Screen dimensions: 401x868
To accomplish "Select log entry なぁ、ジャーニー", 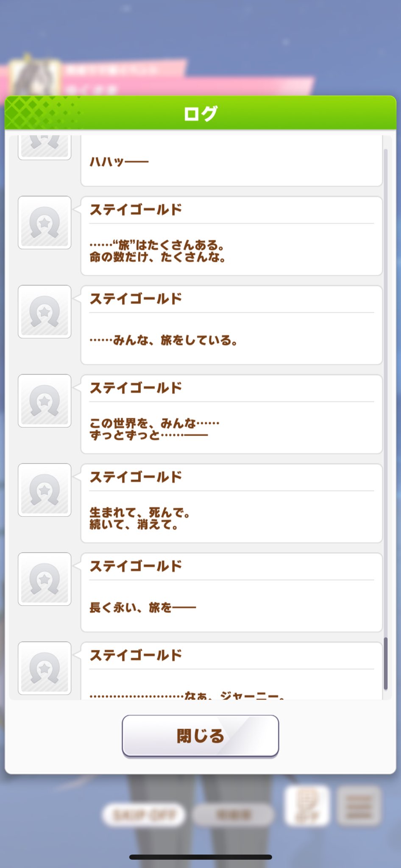I will 231,670.
